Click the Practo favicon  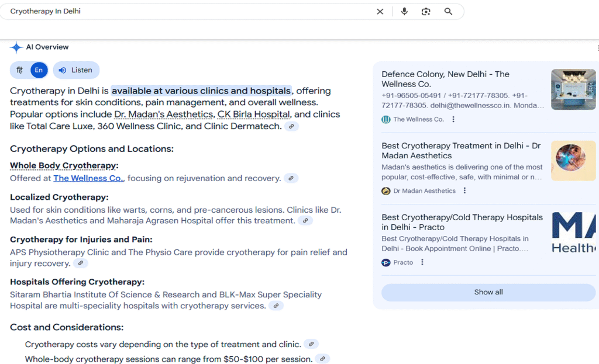point(386,262)
